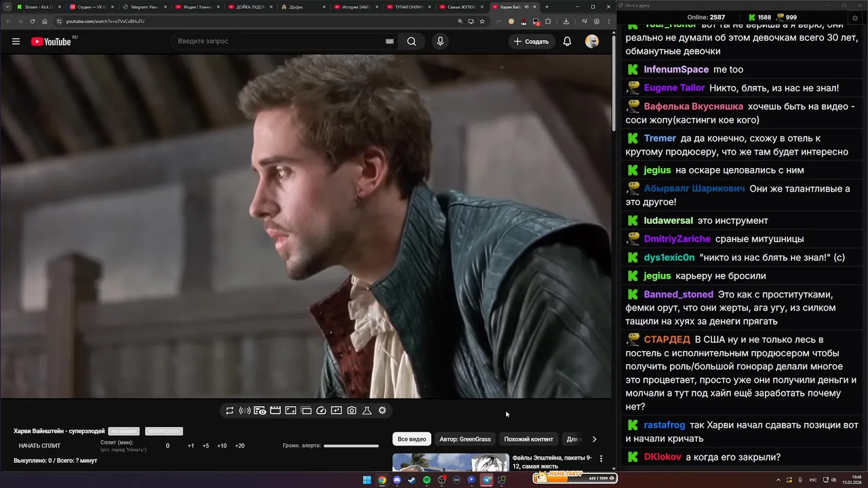Add +10 minutes to the split
Image resolution: width=868 pixels, height=488 pixels.
click(222, 446)
